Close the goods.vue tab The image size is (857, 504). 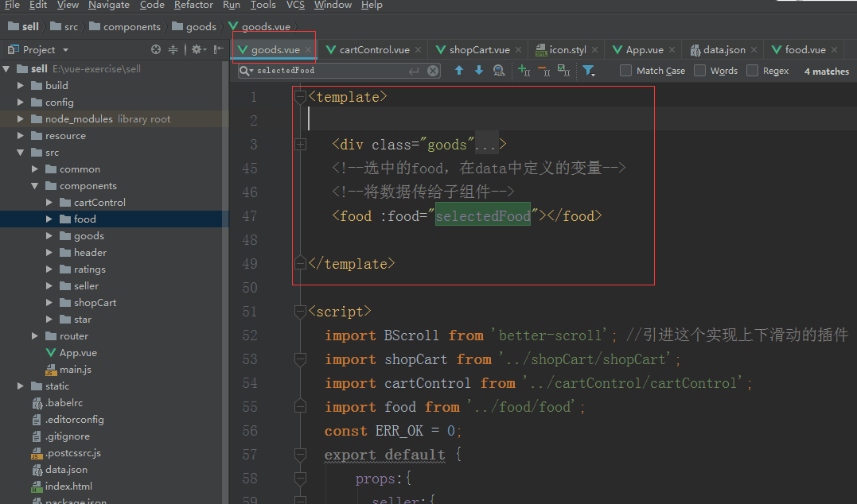coord(309,50)
